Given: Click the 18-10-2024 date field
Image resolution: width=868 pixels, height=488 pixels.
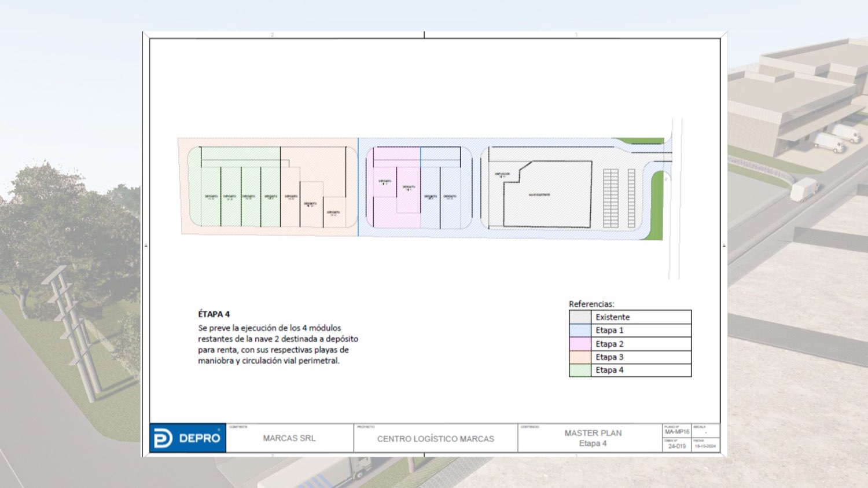Looking at the screenshot, I should click(705, 445).
